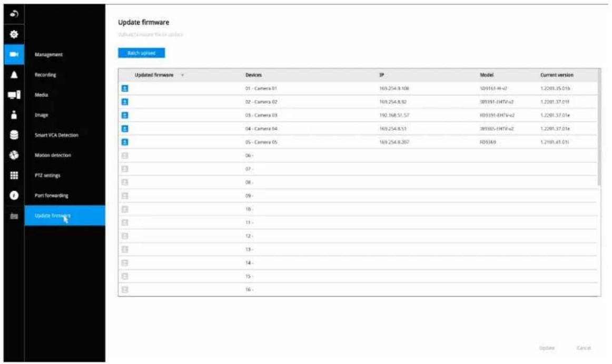Open Smart VCA Detection menu item

(x=56, y=135)
